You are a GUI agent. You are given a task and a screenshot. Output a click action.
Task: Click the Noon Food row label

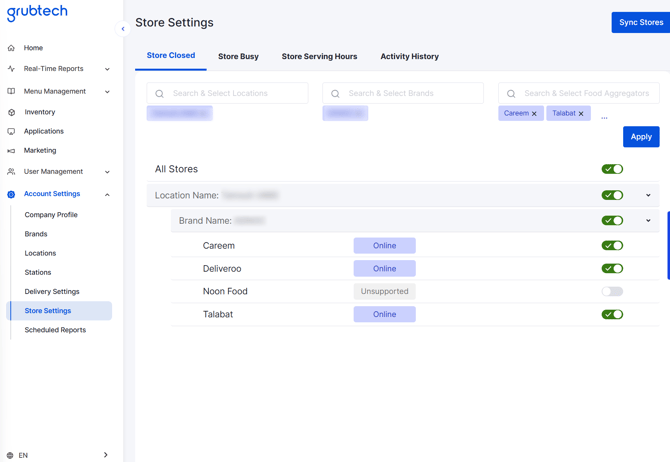pos(225,291)
